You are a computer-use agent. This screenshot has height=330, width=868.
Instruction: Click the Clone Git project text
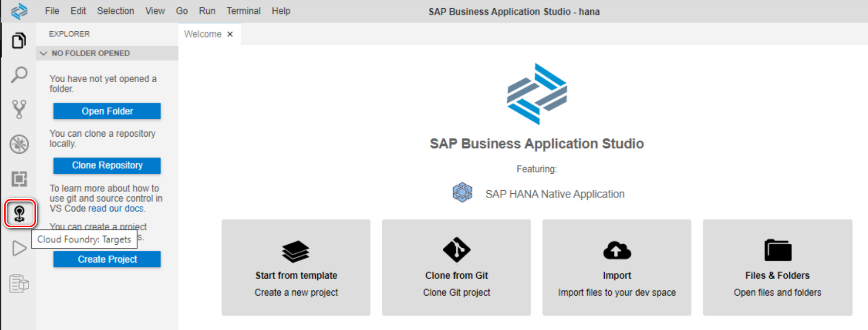[457, 292]
